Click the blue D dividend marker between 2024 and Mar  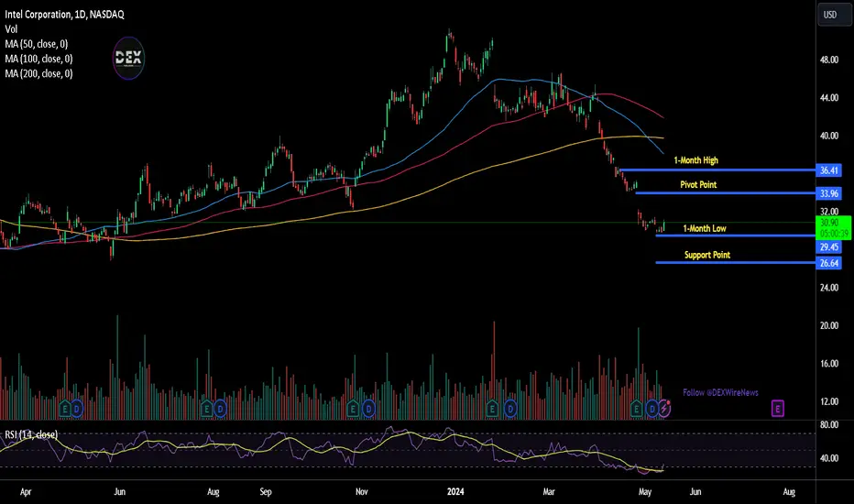tap(510, 408)
